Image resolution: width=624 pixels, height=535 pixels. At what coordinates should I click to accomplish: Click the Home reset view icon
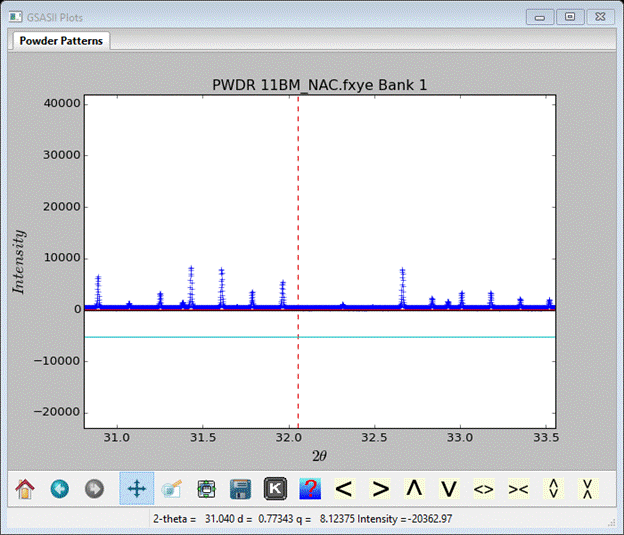click(x=25, y=488)
